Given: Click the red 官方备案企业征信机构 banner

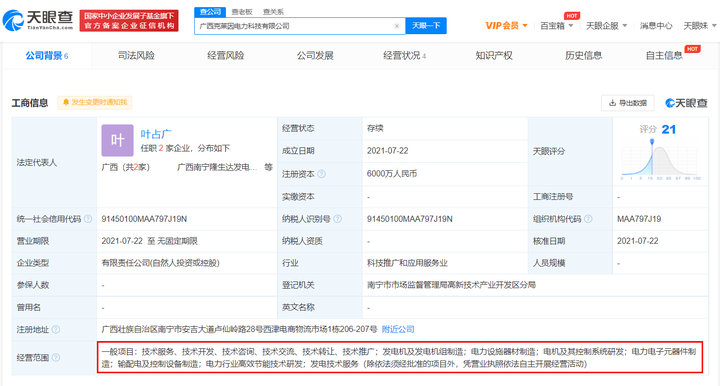Looking at the screenshot, I should tap(129, 21).
